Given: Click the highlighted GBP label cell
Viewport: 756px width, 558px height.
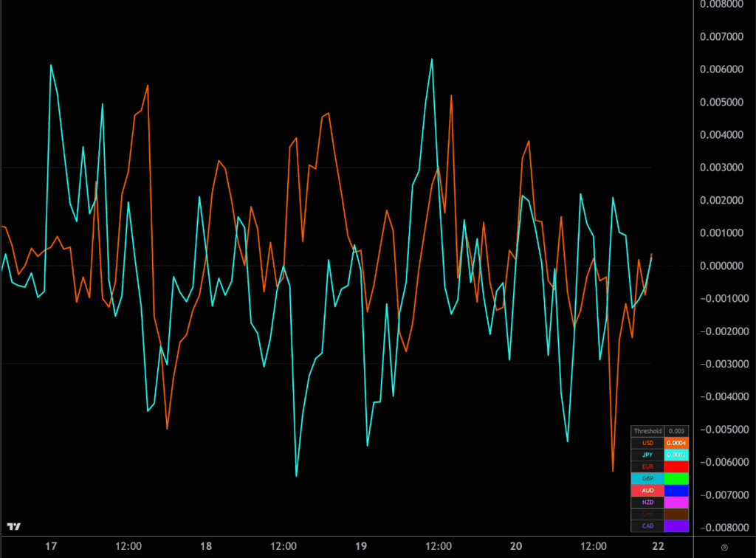Looking at the screenshot, I should pyautogui.click(x=647, y=478).
